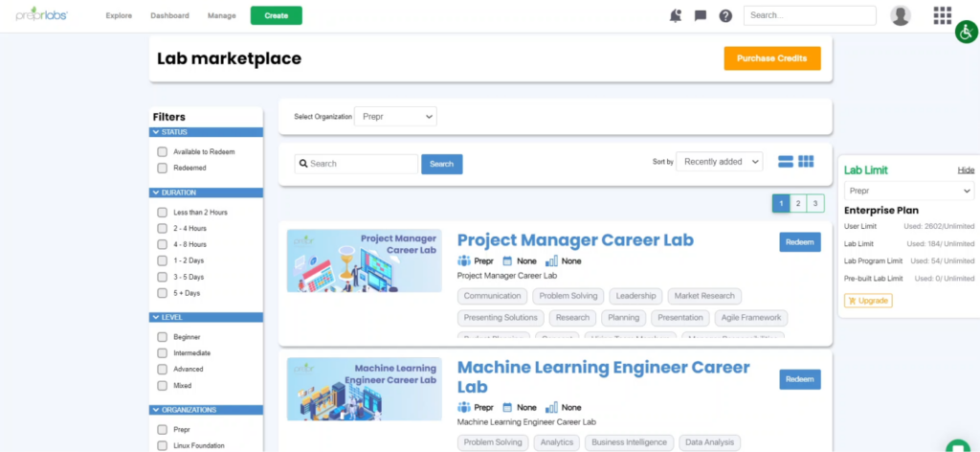Open Machine Learning Engineer Career Lab title link
The height and width of the screenshot is (452, 980).
click(603, 376)
